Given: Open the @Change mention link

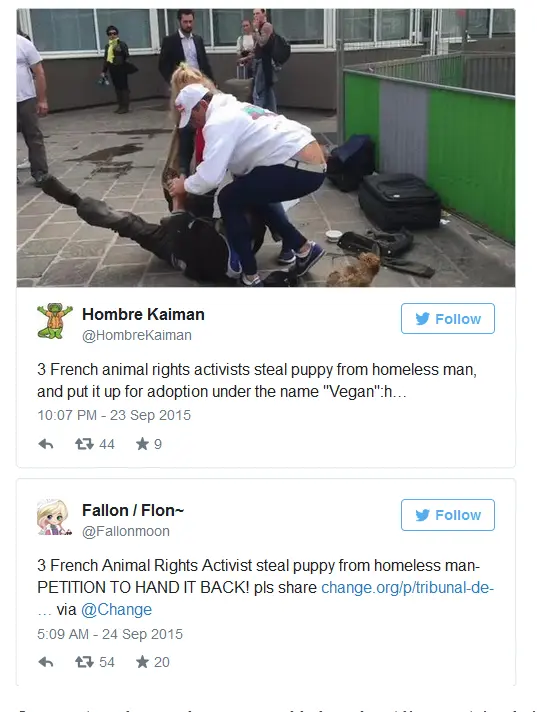Looking at the screenshot, I should point(116,609).
